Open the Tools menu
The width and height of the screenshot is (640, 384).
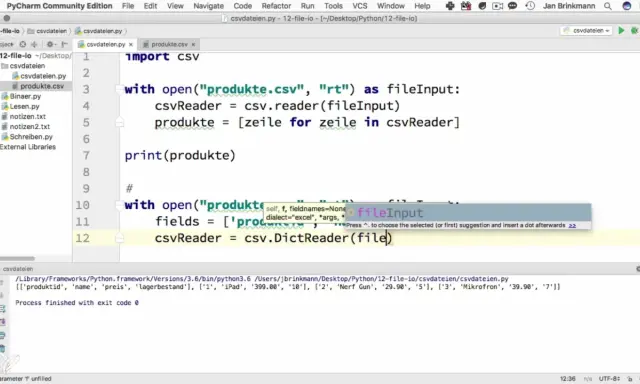(x=333, y=6)
